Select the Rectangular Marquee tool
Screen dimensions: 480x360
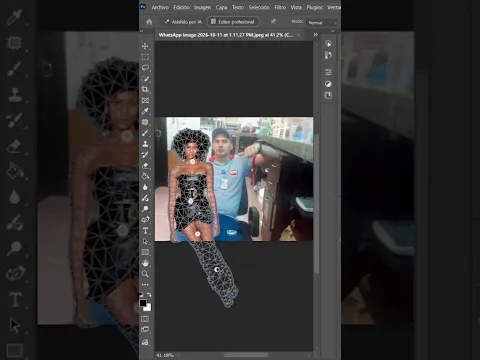pos(145,57)
